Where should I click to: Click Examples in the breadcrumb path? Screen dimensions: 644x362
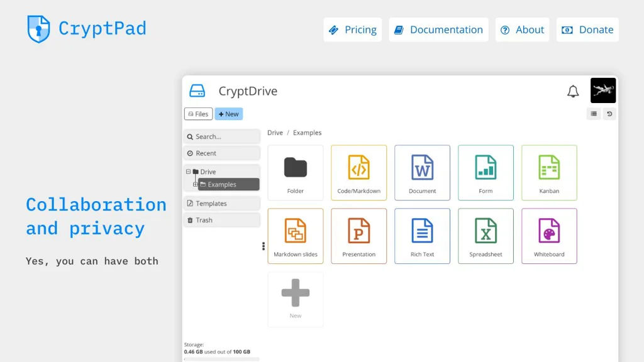point(307,133)
